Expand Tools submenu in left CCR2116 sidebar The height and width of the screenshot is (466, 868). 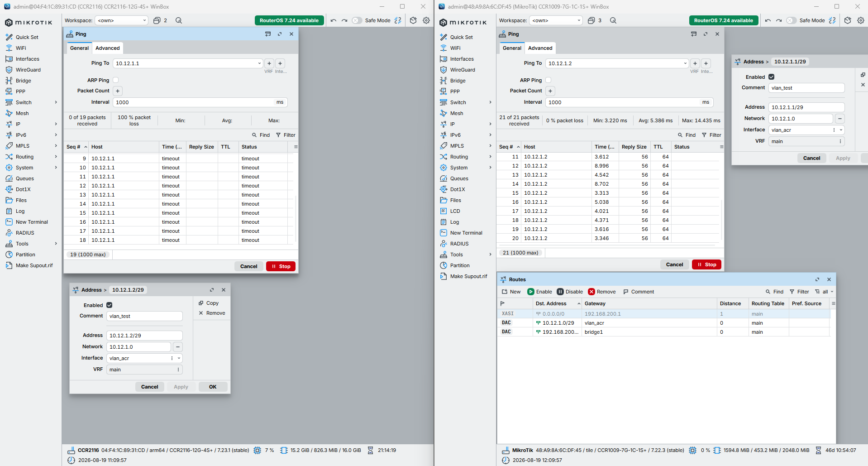(56, 244)
